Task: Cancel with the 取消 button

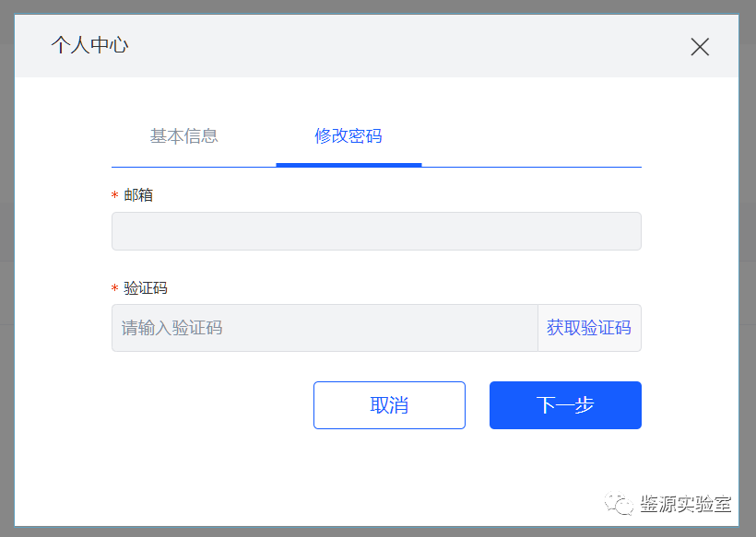Action: pos(389,405)
